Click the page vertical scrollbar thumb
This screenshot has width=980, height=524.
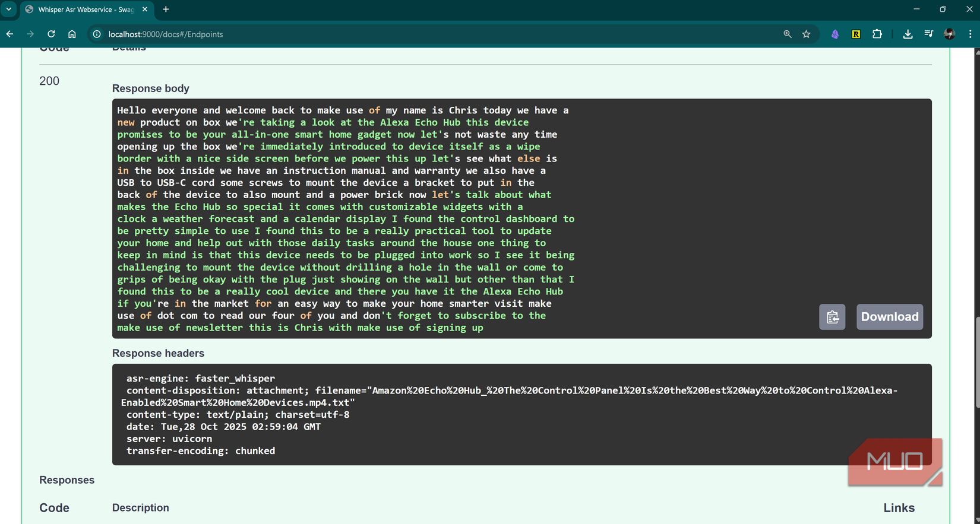[977, 362]
